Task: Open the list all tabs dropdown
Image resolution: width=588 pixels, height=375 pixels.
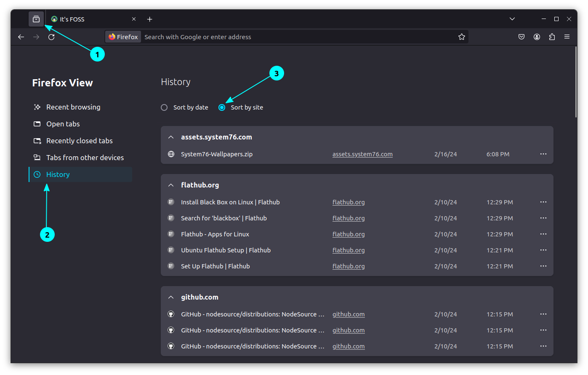Action: tap(512, 19)
